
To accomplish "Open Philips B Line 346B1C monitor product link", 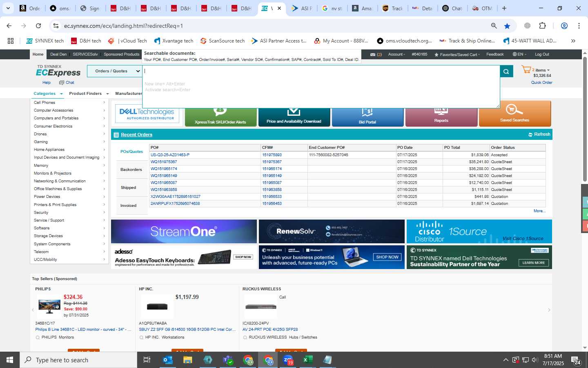I will tap(83, 330).
